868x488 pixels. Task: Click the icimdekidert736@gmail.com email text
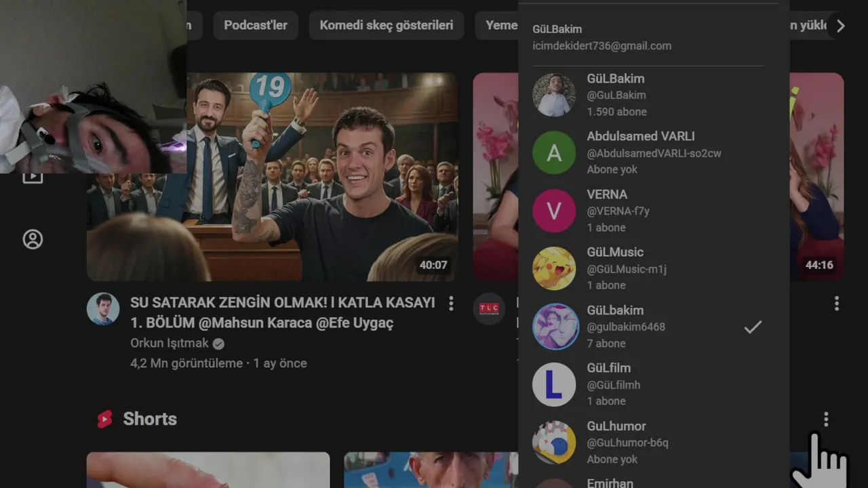602,46
